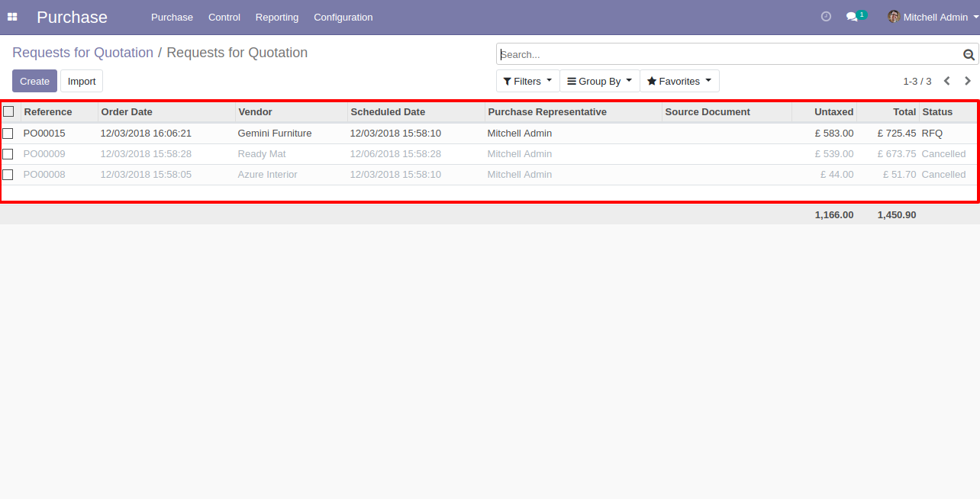The width and height of the screenshot is (980, 499).
Task: Expand the Favorites dropdown
Action: coord(679,81)
